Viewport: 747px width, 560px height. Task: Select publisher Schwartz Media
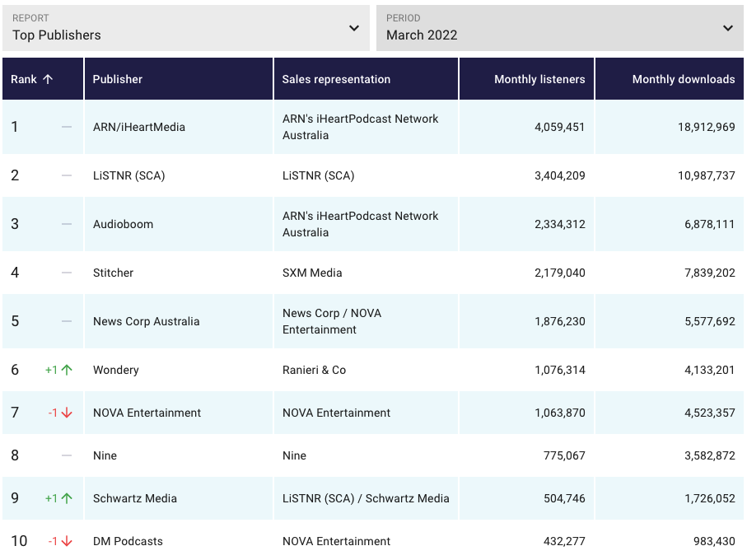pos(135,498)
